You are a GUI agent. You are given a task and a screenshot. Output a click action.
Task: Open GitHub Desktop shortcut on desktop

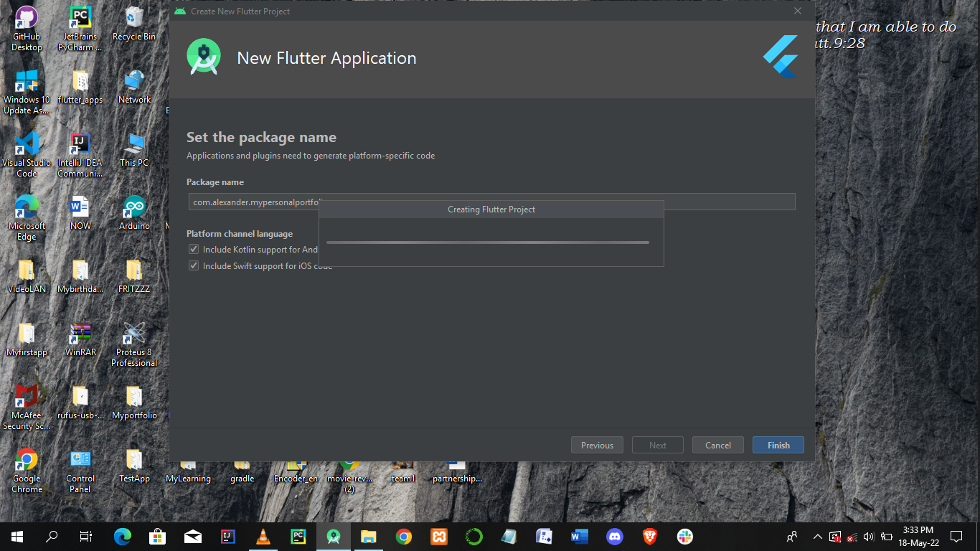(27, 29)
